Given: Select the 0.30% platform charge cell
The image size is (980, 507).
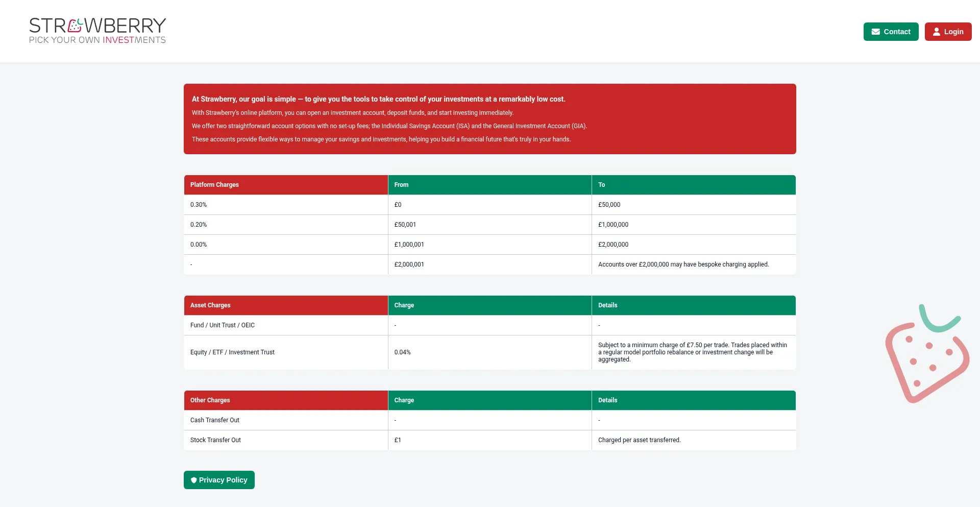Looking at the screenshot, I should point(286,205).
